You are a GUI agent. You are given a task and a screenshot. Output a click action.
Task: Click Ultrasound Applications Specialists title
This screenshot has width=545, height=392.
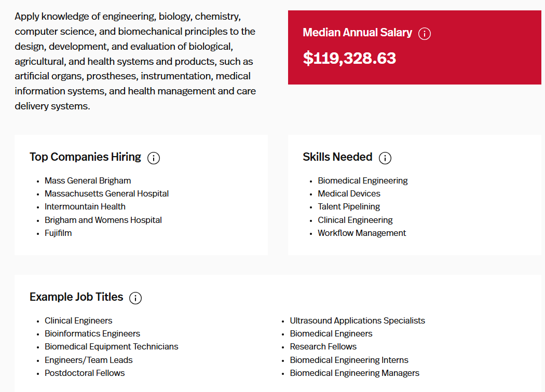point(357,320)
